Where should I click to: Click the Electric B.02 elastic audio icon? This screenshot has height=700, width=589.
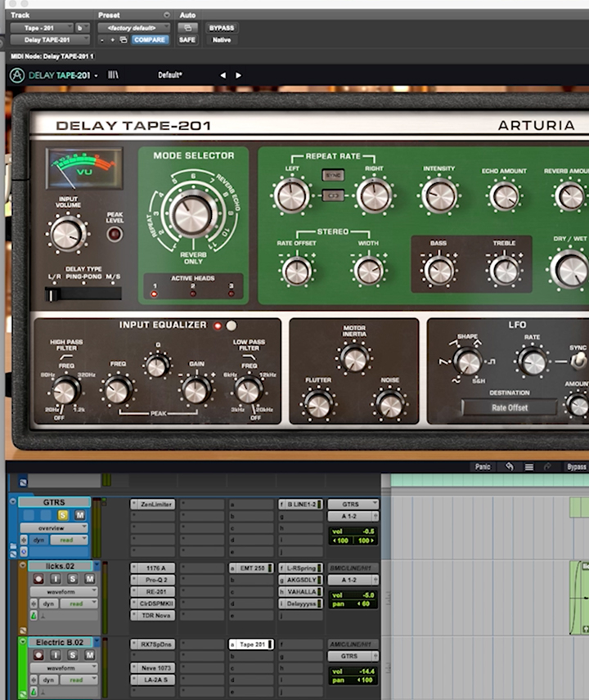point(34,692)
